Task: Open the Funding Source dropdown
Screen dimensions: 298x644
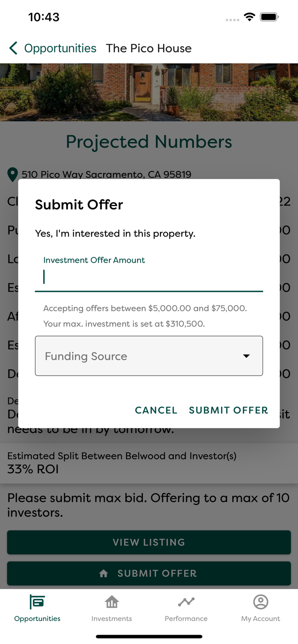Action: pos(149,356)
